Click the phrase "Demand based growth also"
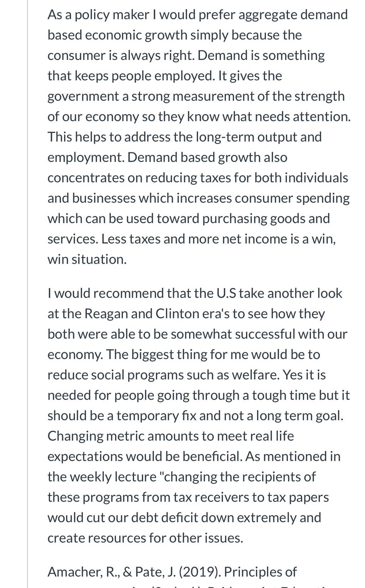This screenshot has width=365, height=588. [x=207, y=157]
